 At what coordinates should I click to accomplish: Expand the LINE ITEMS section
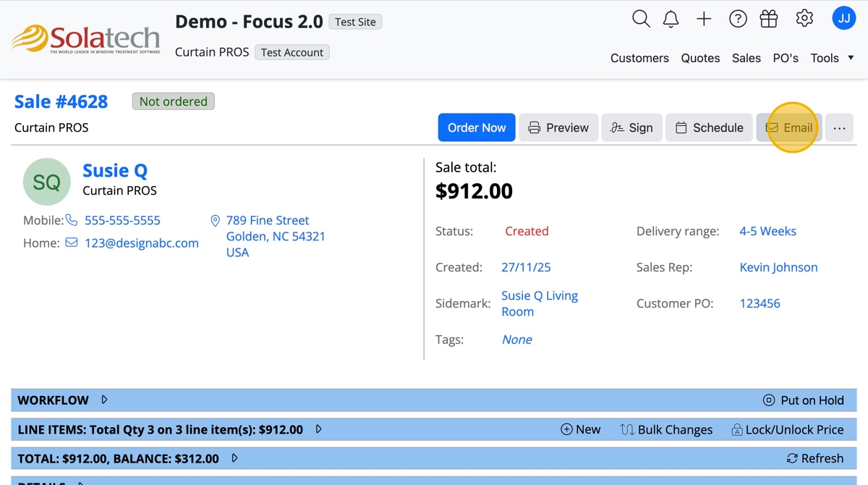tap(318, 429)
